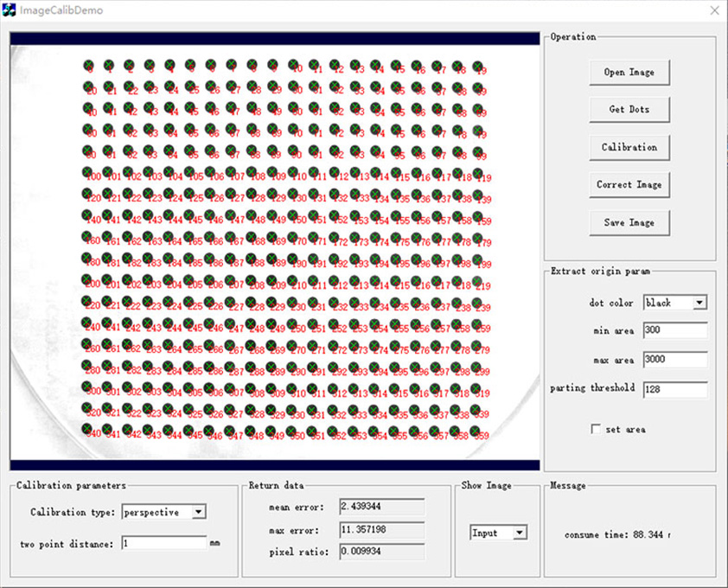Click the mean error value field

tap(381, 507)
